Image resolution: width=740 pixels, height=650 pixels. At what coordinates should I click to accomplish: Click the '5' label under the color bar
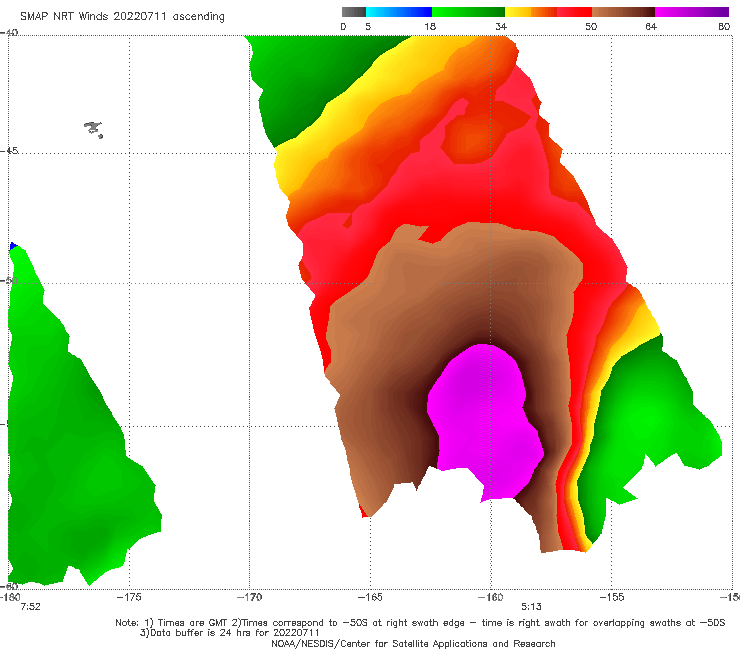pyautogui.click(x=368, y=26)
